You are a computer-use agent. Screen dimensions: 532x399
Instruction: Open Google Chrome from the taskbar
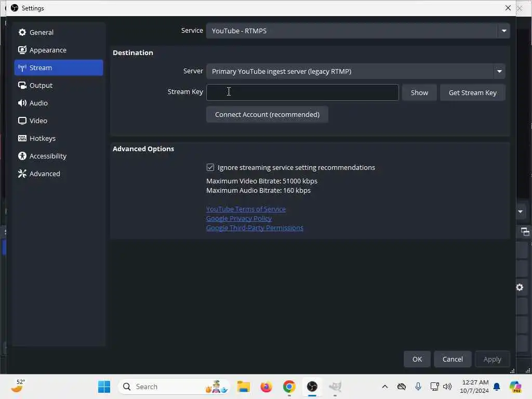click(x=289, y=387)
